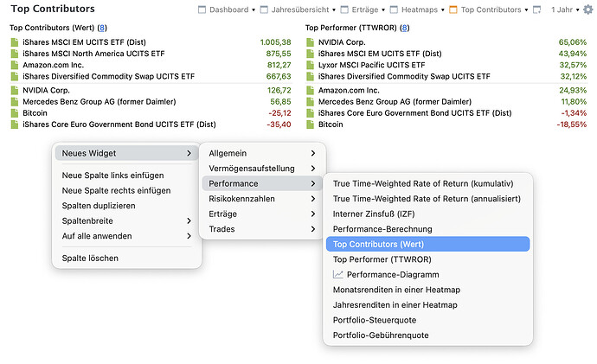This screenshot has height=364, width=597.
Task: Click the new dashboard icon before 1 Jahr
Action: click(536, 10)
